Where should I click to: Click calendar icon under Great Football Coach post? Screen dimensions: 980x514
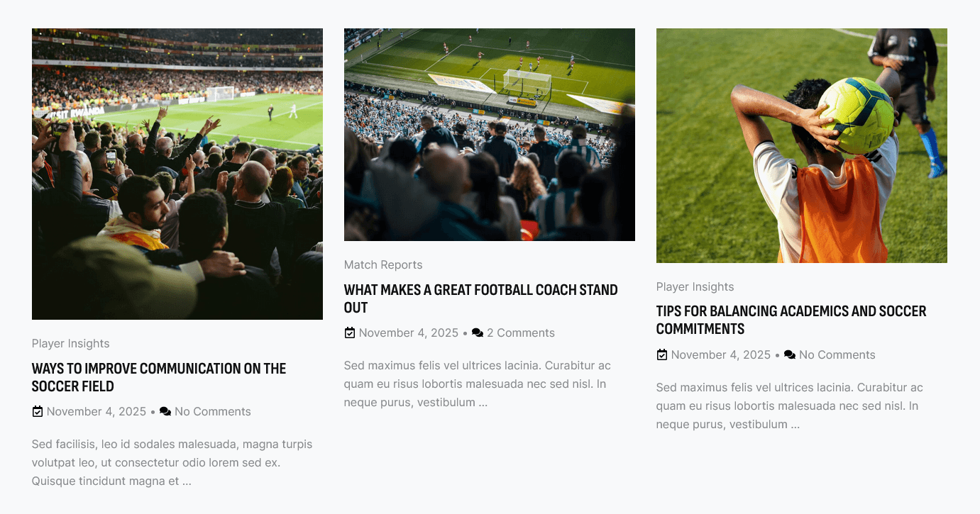[x=350, y=333]
